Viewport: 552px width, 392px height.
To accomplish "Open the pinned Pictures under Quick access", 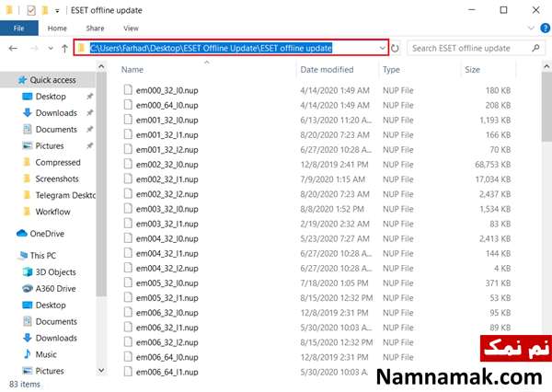I will (x=50, y=145).
